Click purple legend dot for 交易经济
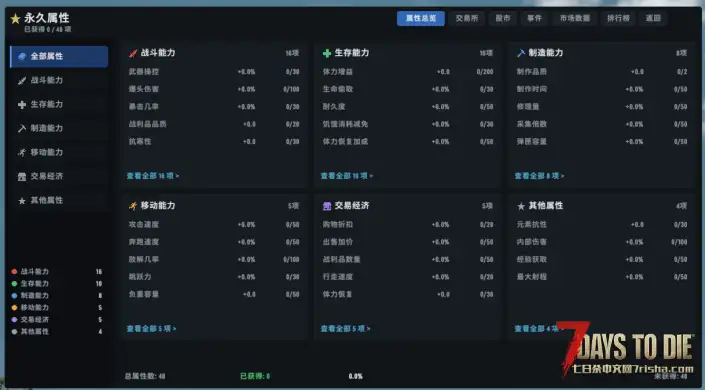The image size is (705, 390). pos(14,320)
